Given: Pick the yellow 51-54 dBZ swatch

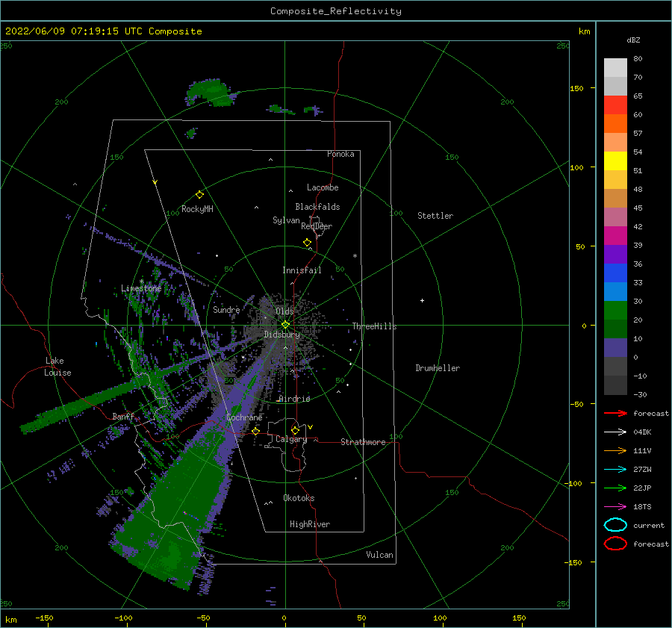Looking at the screenshot, I should pyautogui.click(x=615, y=161).
